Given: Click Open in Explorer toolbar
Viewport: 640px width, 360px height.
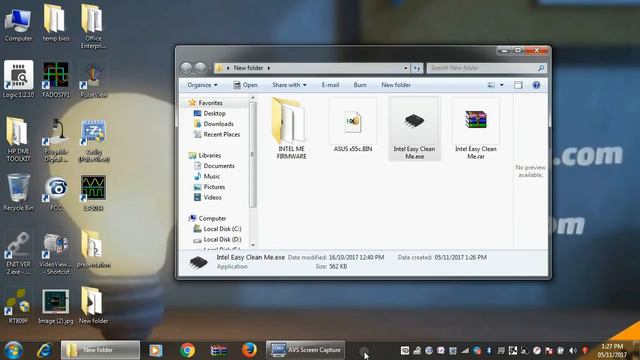Looking at the screenshot, I should point(245,85).
